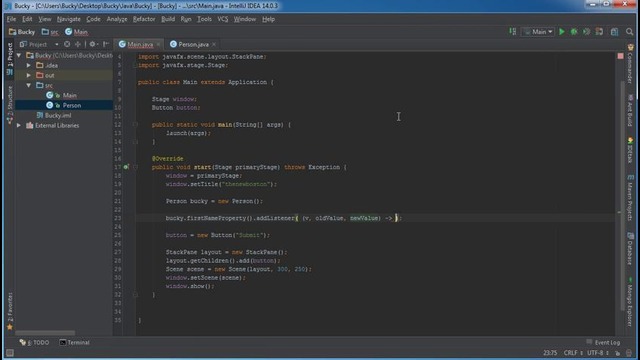The width and height of the screenshot is (640, 360).
Task: Click the tool window quick access icon bottom-left
Action: [10, 353]
